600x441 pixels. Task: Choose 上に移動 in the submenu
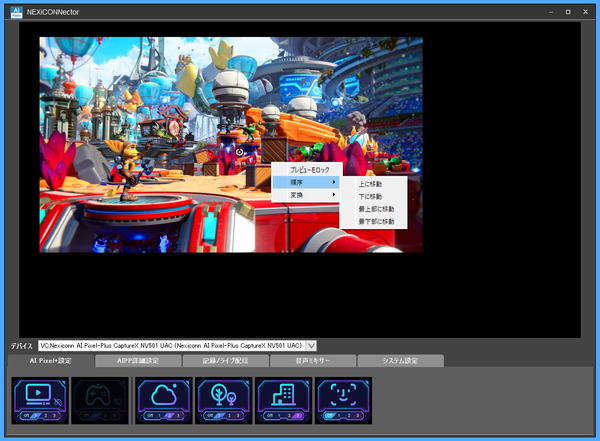[373, 184]
